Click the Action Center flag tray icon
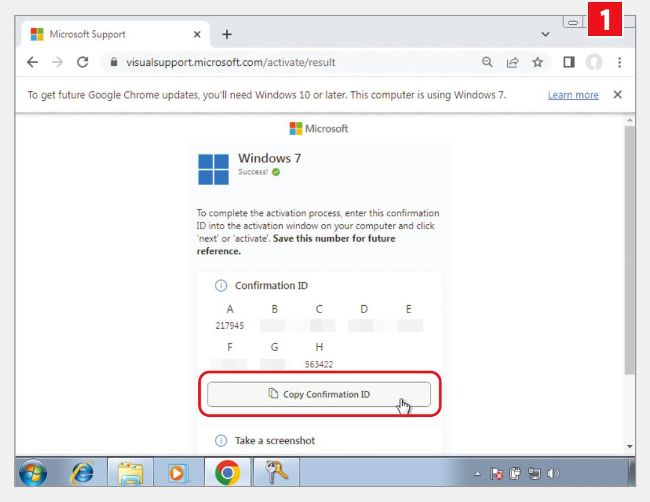The width and height of the screenshot is (650, 502). (x=496, y=473)
